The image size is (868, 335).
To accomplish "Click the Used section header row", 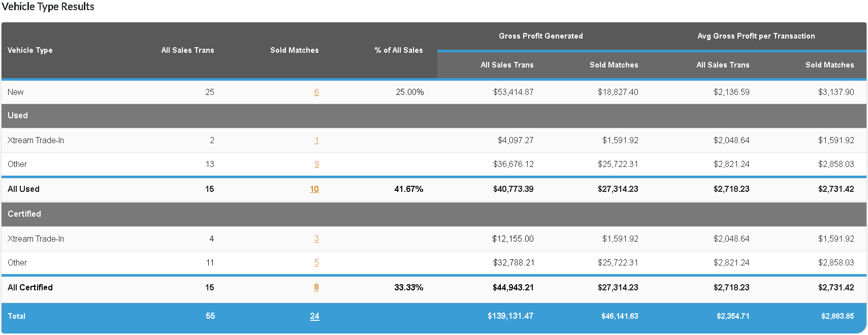I will pos(18,116).
